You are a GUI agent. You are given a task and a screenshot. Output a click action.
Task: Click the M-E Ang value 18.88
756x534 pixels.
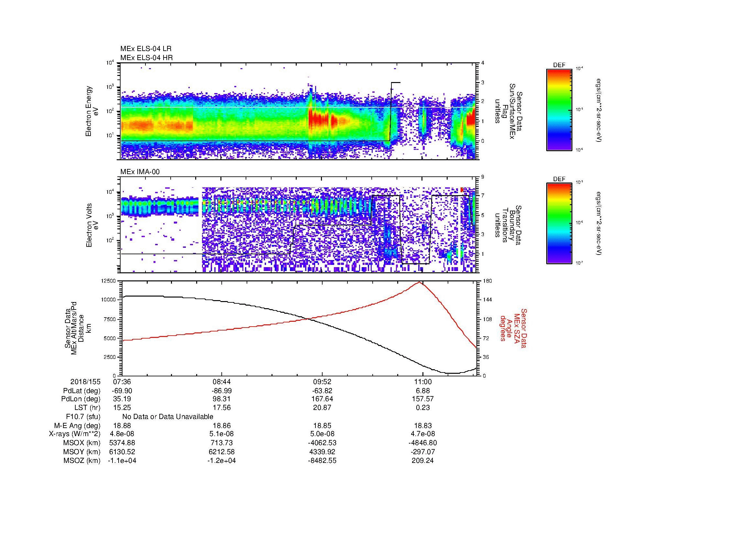(122, 425)
